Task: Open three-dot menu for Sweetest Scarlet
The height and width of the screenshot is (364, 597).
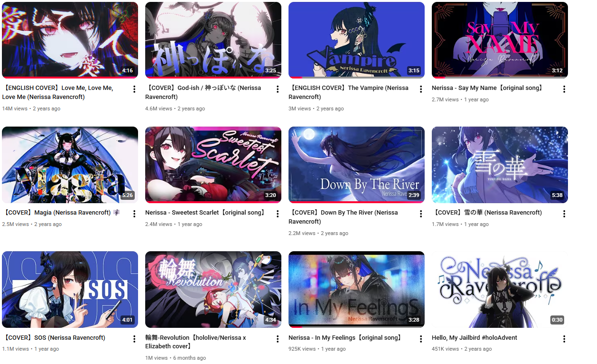Action: pos(278,214)
